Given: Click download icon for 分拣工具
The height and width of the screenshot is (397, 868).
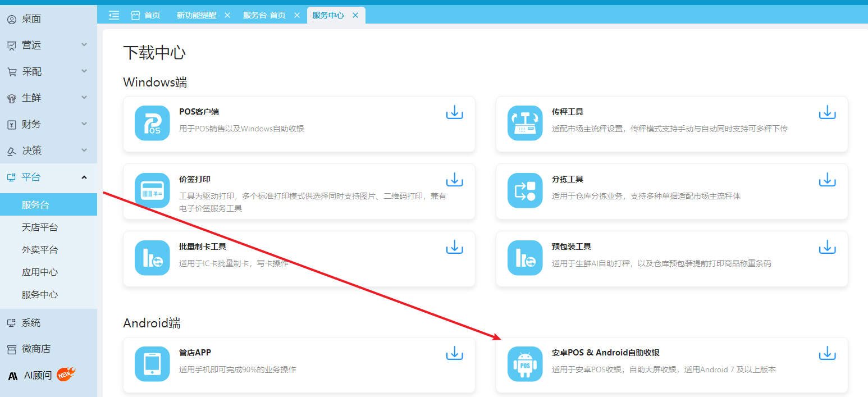Looking at the screenshot, I should 827,180.
